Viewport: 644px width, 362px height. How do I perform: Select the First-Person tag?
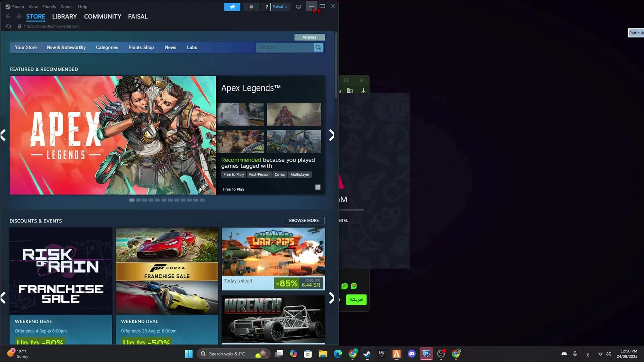(x=259, y=174)
